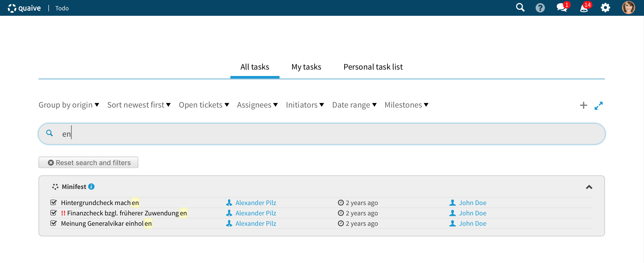This screenshot has width=644, height=263.
Task: Click the plus icon to add task
Action: coord(583,105)
